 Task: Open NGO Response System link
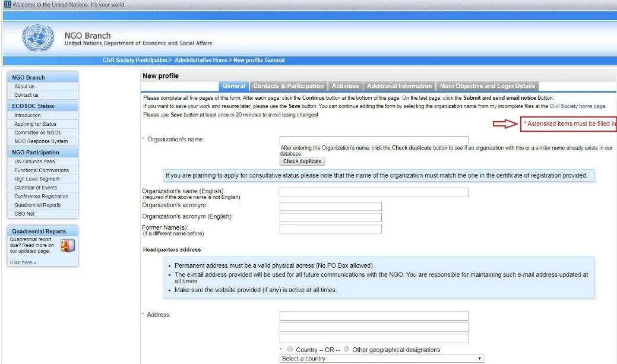point(41,141)
